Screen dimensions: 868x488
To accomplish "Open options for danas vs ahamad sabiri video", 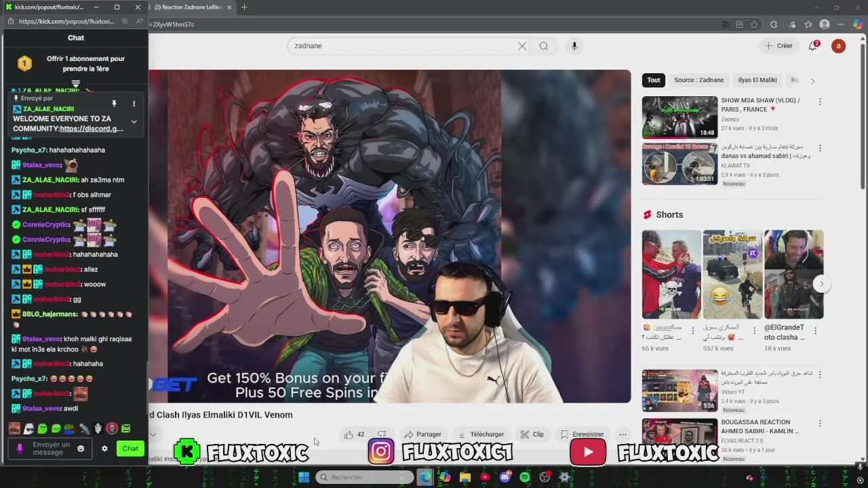I will click(x=820, y=148).
